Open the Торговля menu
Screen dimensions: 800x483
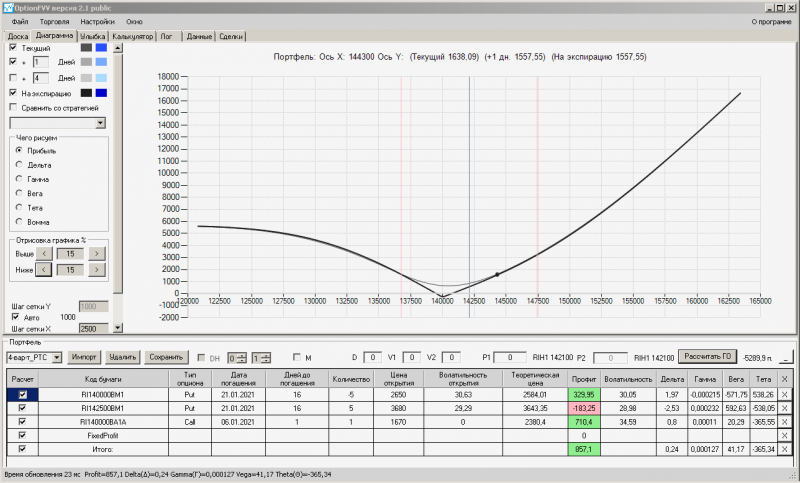[x=54, y=21]
